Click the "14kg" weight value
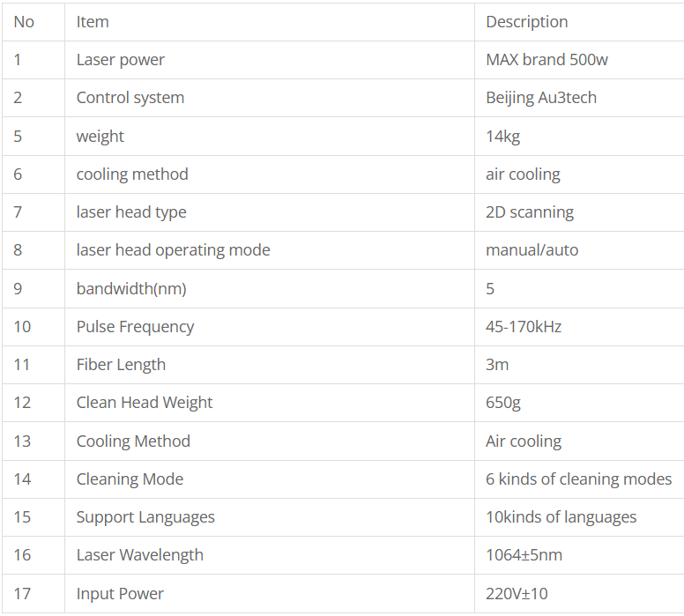This screenshot has width=684, height=616. (x=503, y=137)
